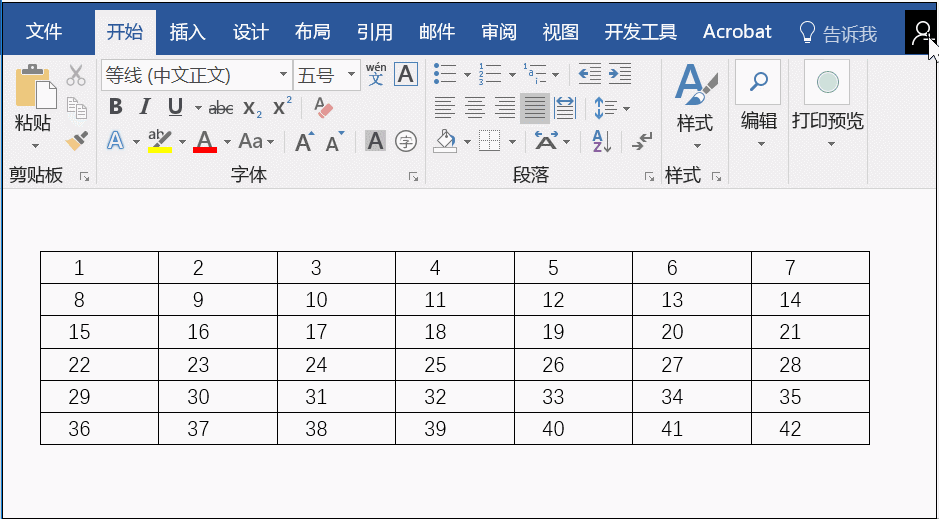Screen dimensions: 939x519
Task: Apply multilevel list formatting
Action: point(535,74)
